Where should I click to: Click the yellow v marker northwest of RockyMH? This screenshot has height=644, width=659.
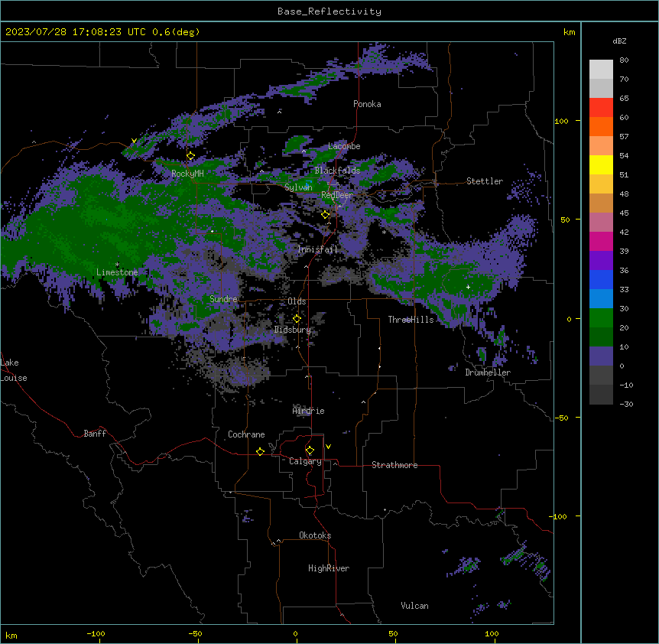[134, 141]
